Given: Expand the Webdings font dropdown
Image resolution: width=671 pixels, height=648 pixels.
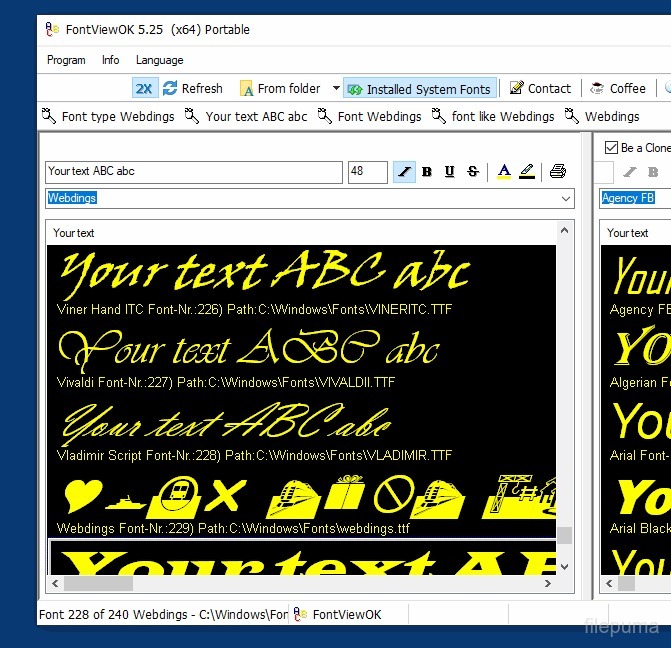Looking at the screenshot, I should click(567, 199).
